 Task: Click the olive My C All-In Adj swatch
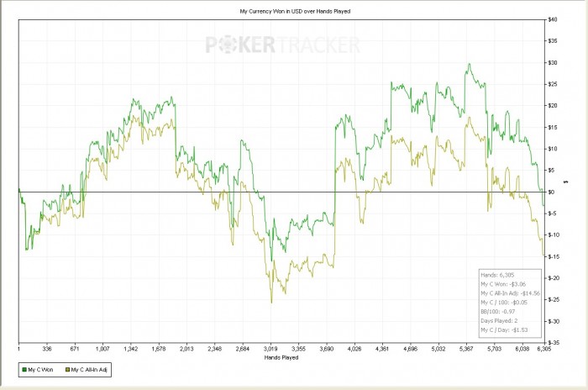click(x=66, y=369)
